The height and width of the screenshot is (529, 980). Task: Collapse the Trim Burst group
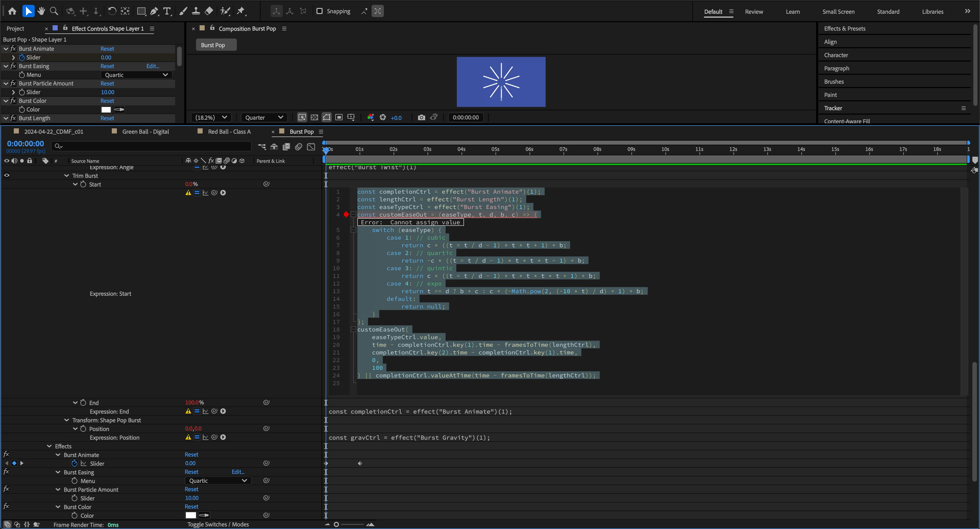tap(67, 176)
